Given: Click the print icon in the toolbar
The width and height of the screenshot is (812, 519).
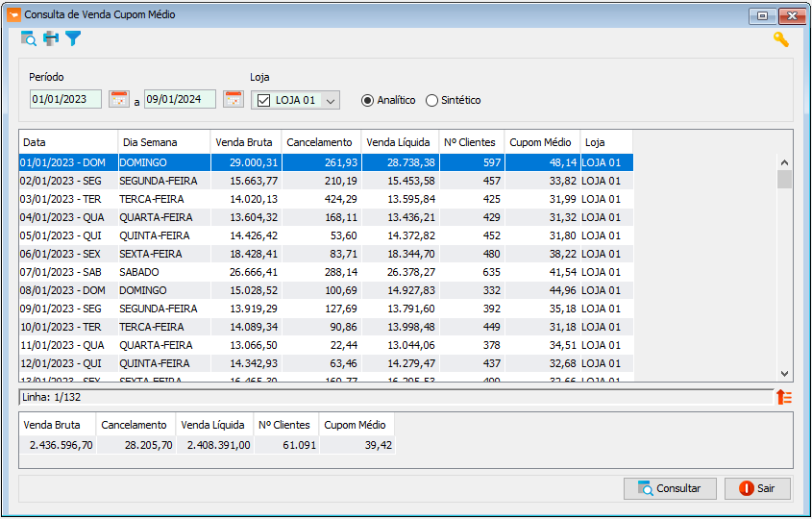Looking at the screenshot, I should 51,38.
